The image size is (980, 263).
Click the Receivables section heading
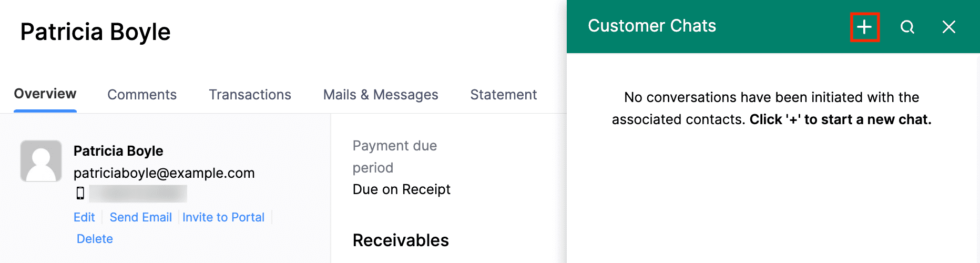pyautogui.click(x=401, y=240)
